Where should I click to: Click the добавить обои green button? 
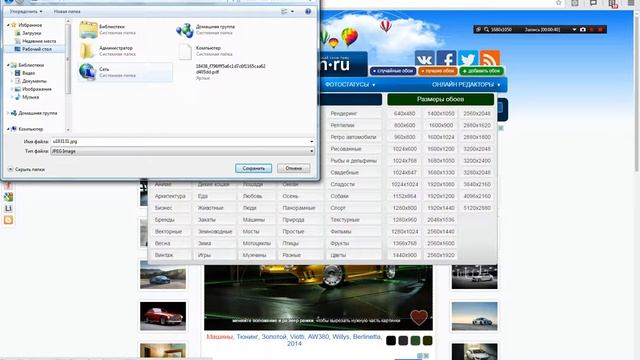482,71
